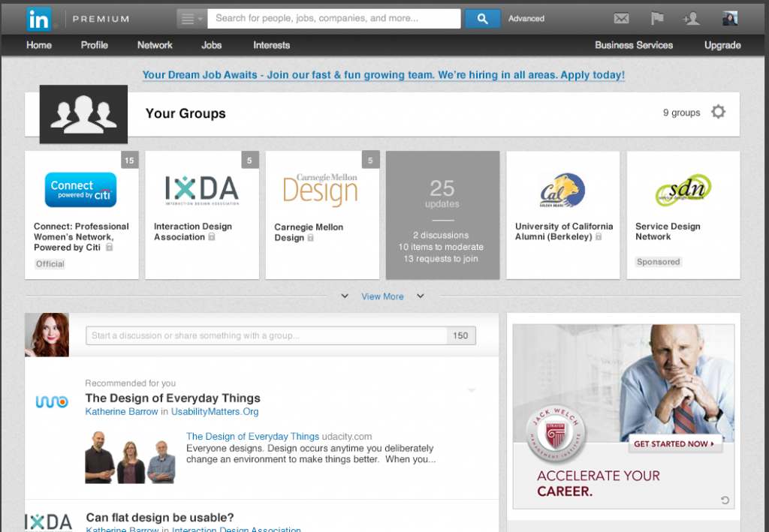Screen dimensions: 769x532
Task: Click the PREMIUM label
Action: [x=101, y=19]
